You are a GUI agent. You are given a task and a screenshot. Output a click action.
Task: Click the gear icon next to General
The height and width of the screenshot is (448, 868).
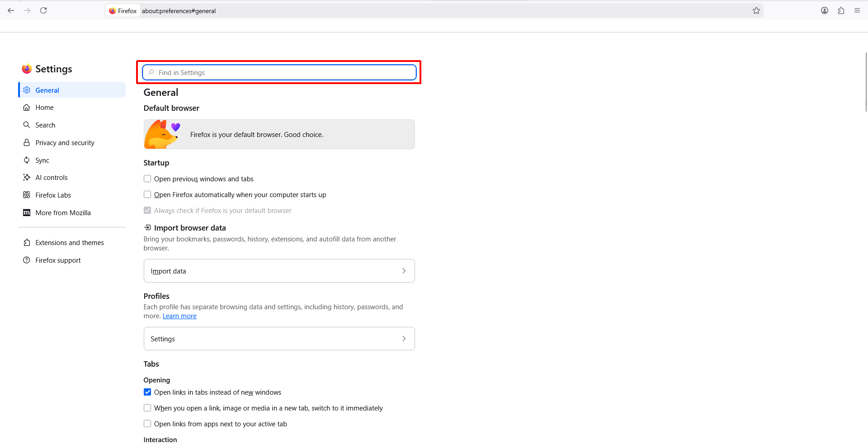(x=27, y=90)
